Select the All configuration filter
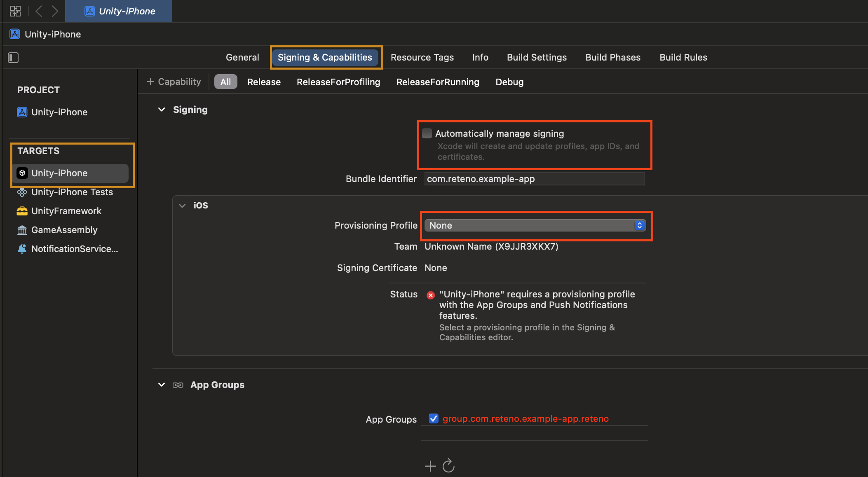Viewport: 868px width, 477px height. click(225, 82)
